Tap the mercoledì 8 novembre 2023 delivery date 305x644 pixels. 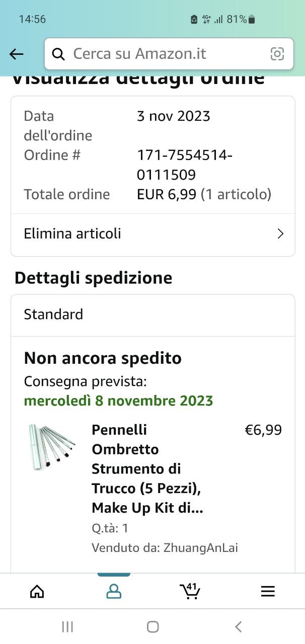[118, 401]
